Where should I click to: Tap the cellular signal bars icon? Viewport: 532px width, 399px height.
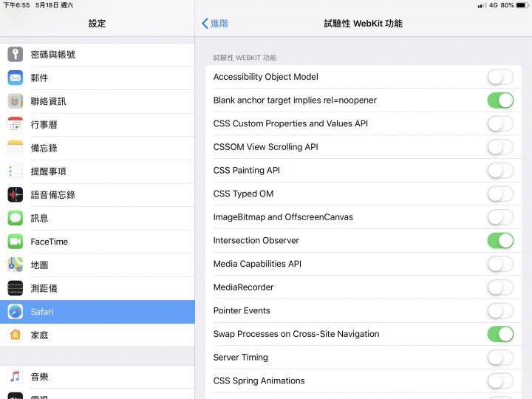482,5
